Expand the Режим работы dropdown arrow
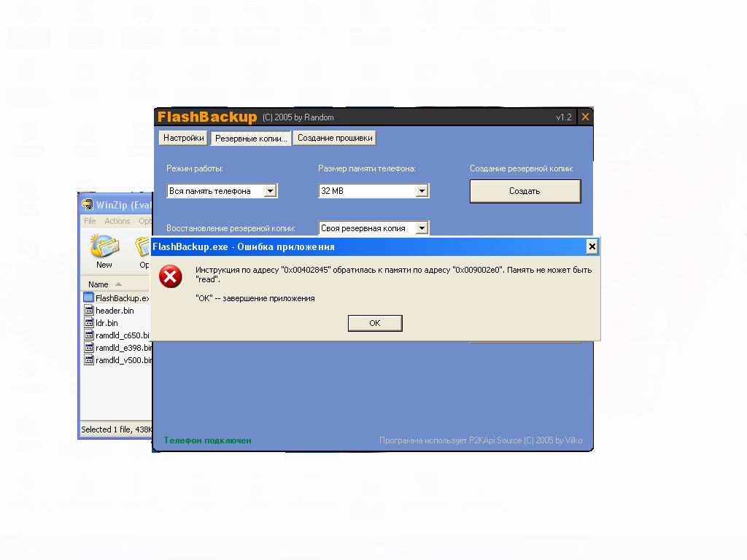Screen dimensions: 747x560 click(270, 191)
